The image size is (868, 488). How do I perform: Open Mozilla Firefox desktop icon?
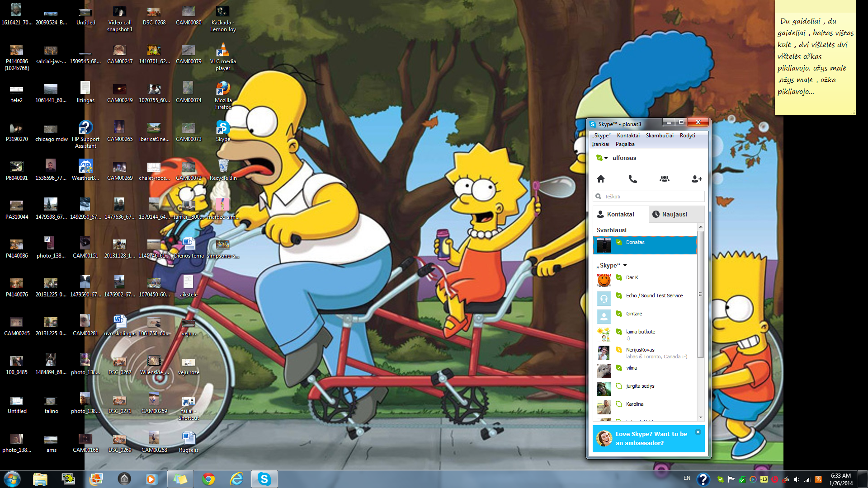click(223, 96)
